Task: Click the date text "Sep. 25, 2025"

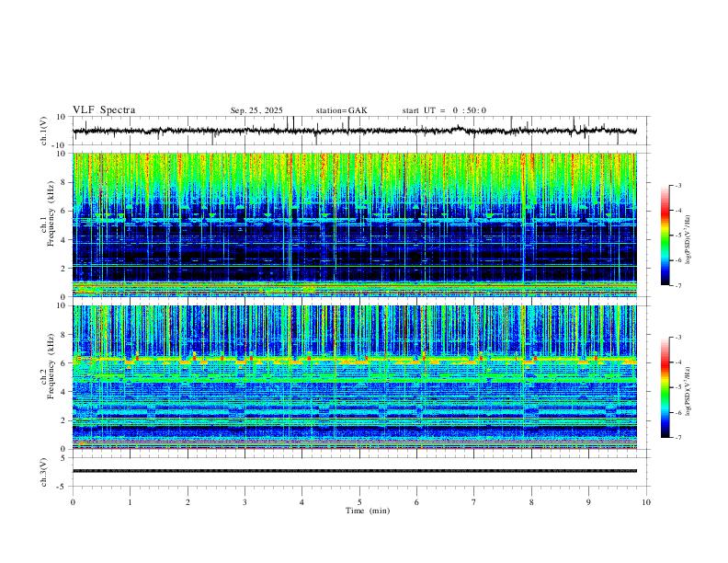Action: [256, 110]
